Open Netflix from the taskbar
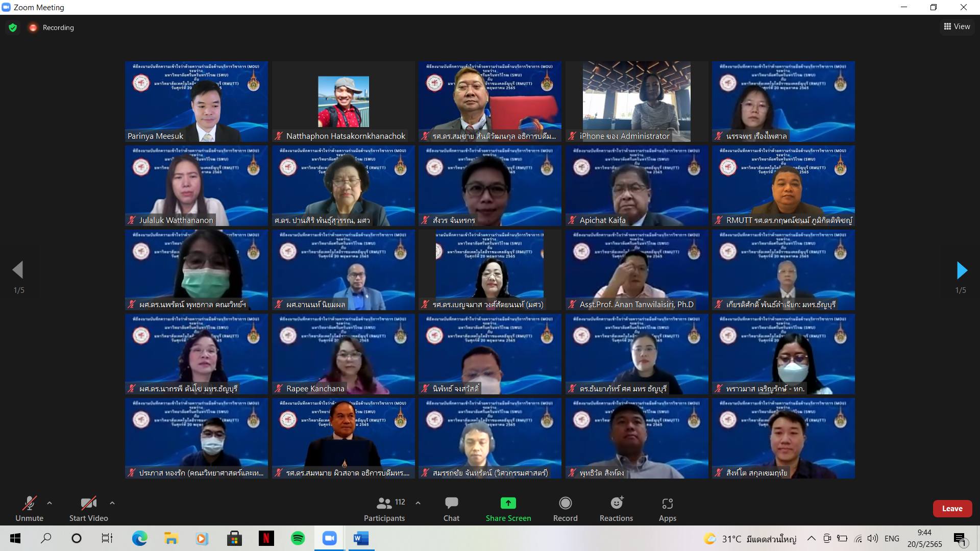Screen dimensions: 980x551 266,538
